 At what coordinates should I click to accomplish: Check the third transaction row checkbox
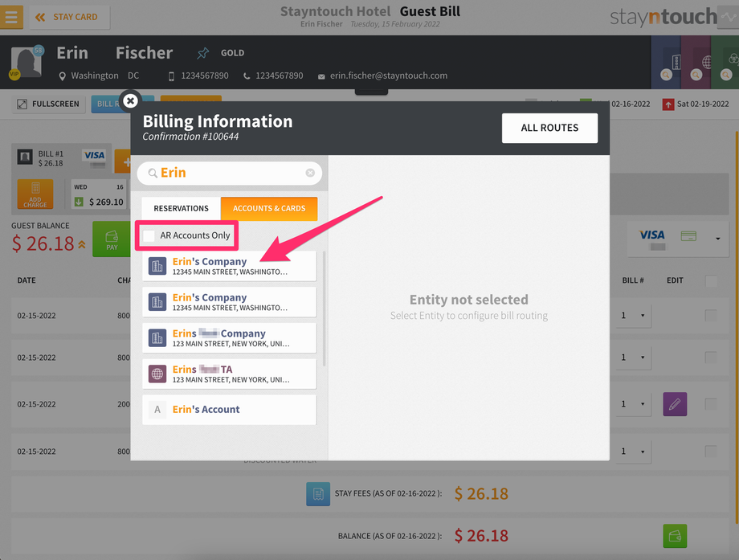click(711, 404)
